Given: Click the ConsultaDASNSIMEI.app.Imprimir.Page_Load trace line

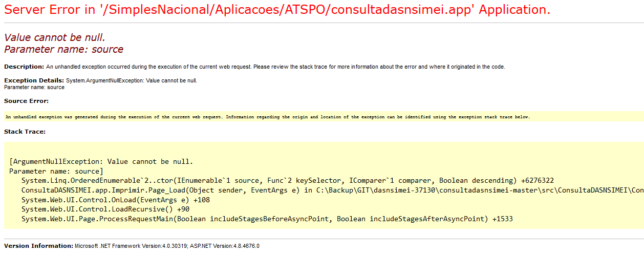Looking at the screenshot, I should [x=333, y=190].
